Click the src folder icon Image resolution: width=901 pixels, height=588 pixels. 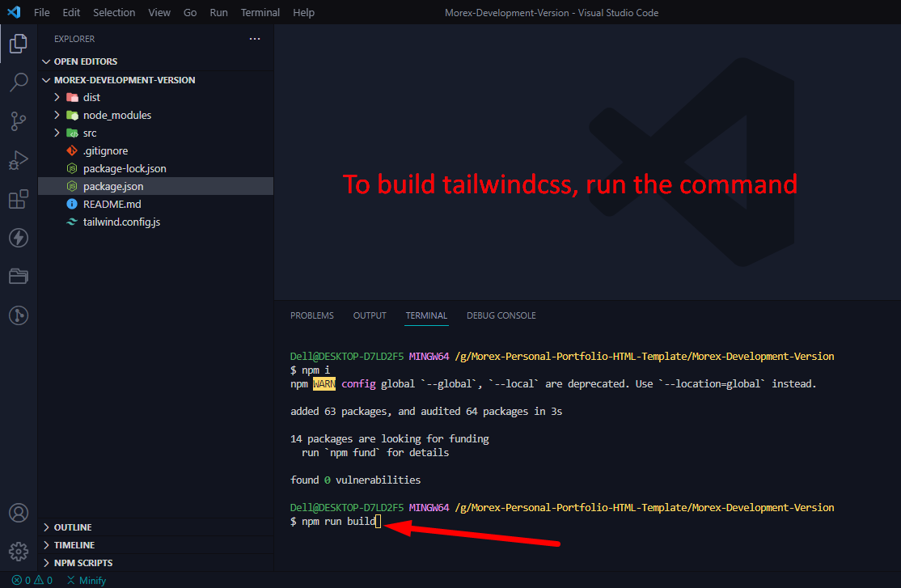click(73, 133)
